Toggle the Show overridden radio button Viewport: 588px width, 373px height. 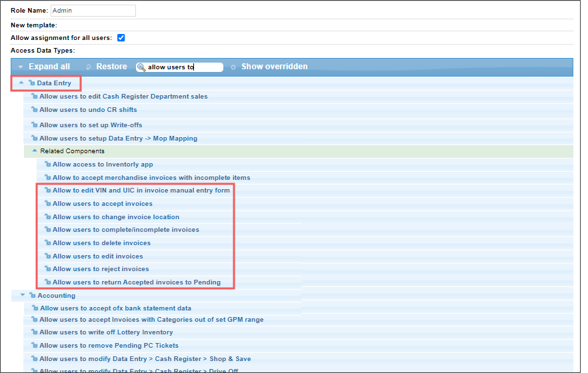(233, 67)
